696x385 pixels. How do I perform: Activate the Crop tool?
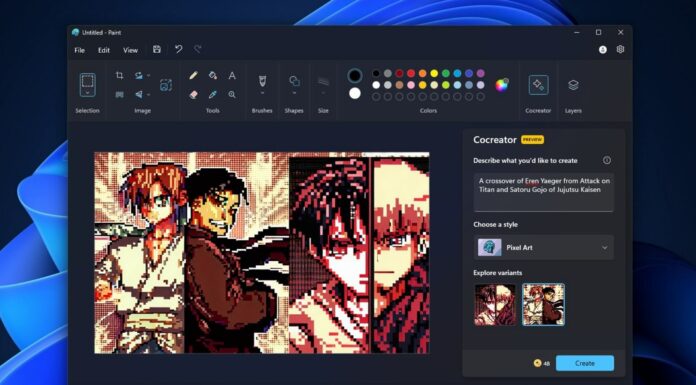click(119, 75)
